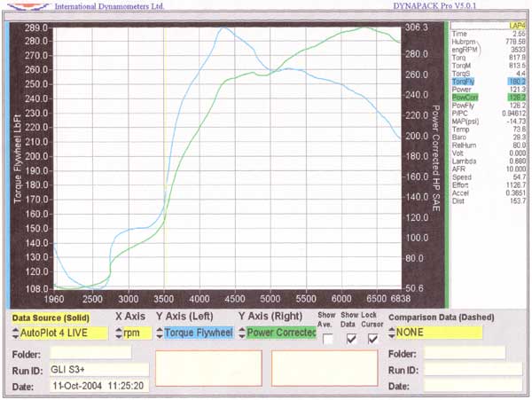Tick the Show Ave. checkbox
Viewport: 532px width, 400px height.
coord(328,339)
